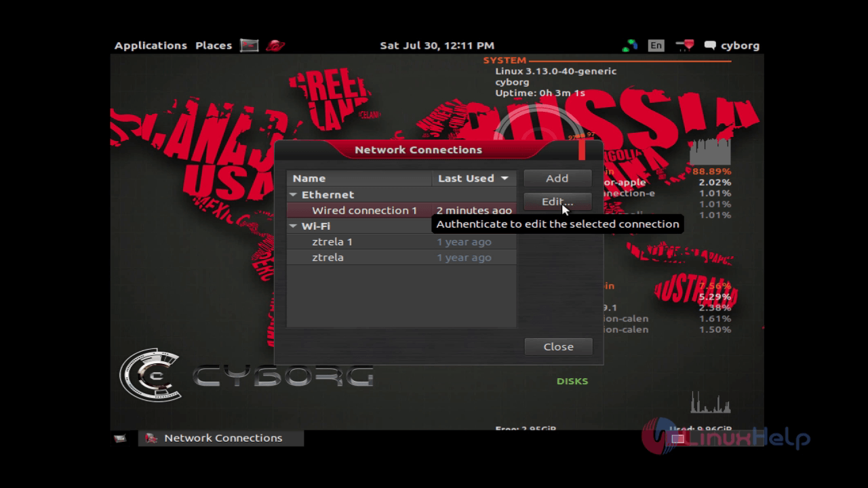This screenshot has width=868, height=488.
Task: Click the workspace switcher in the bottom panel
Action: [x=678, y=439]
